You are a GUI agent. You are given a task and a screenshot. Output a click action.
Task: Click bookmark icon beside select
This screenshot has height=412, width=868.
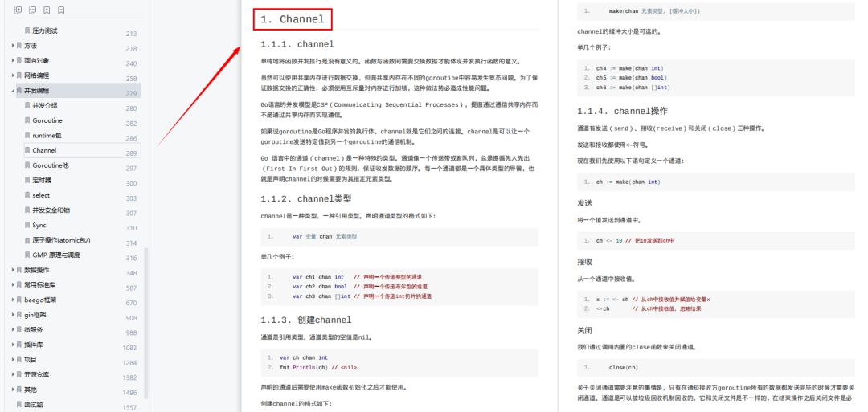pyautogui.click(x=27, y=195)
